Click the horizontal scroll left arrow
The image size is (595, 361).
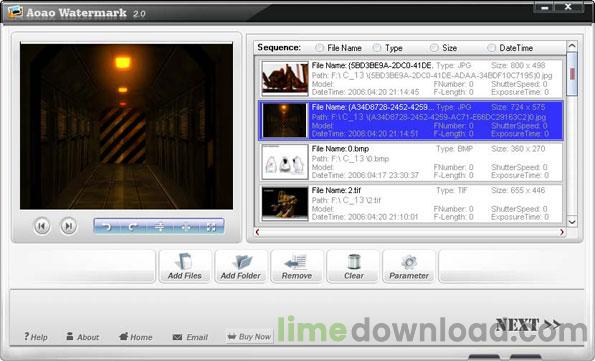click(x=258, y=232)
